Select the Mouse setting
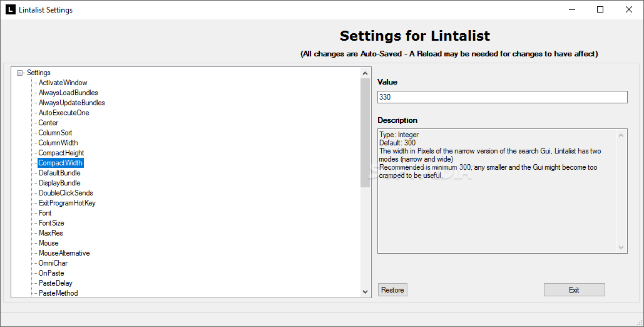The height and width of the screenshot is (327, 644). point(48,243)
